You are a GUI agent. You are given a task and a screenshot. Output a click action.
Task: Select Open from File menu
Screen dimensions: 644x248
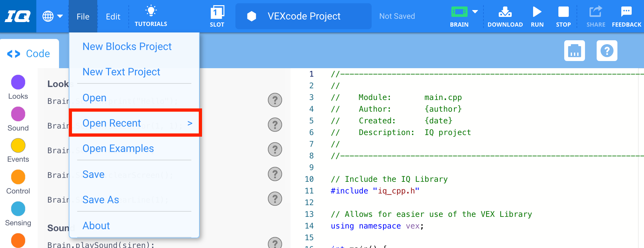(94, 98)
